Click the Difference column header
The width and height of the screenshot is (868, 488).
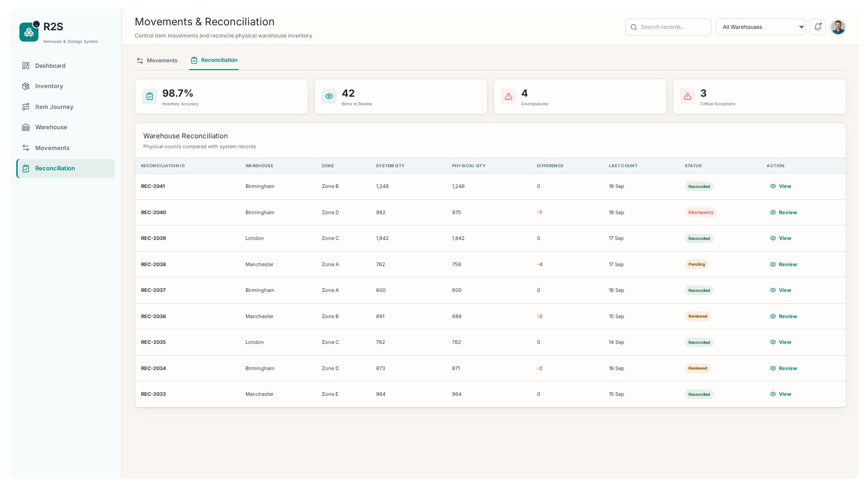550,166
